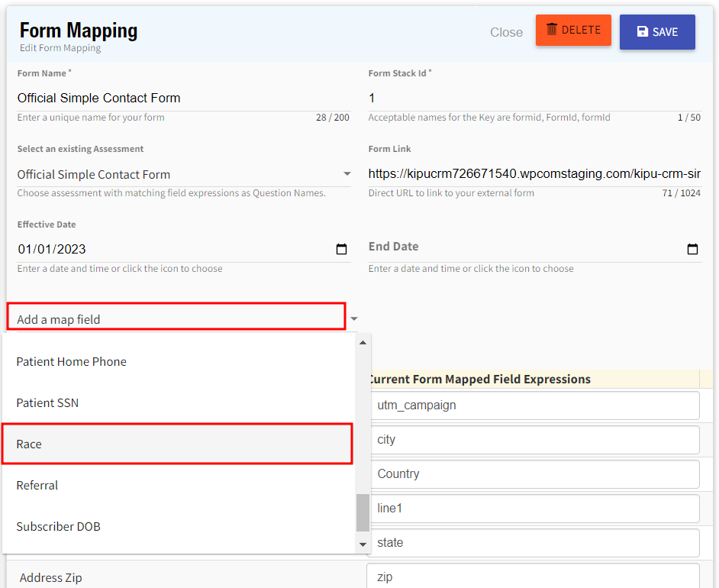Click the Close link

pos(506,32)
